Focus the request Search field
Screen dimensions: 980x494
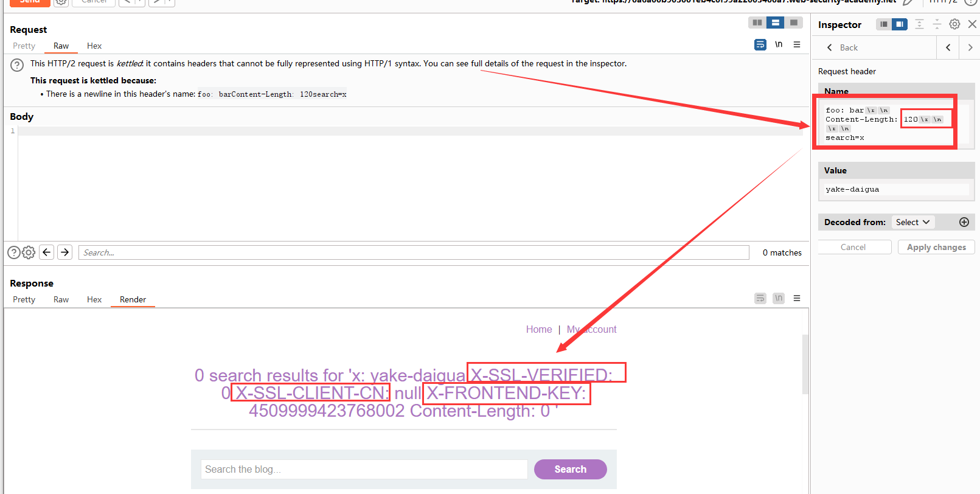(x=414, y=252)
